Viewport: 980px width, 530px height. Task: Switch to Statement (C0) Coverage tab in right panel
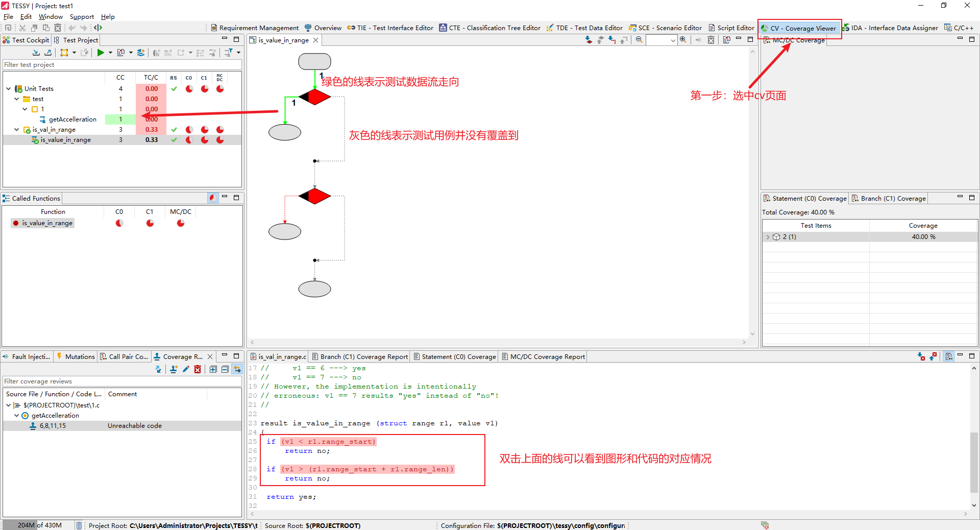tap(804, 199)
